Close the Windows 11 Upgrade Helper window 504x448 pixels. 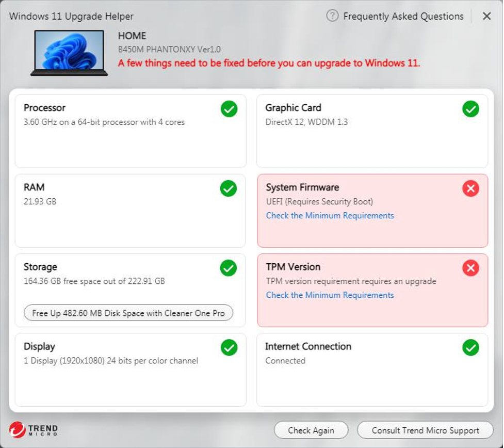(x=486, y=17)
